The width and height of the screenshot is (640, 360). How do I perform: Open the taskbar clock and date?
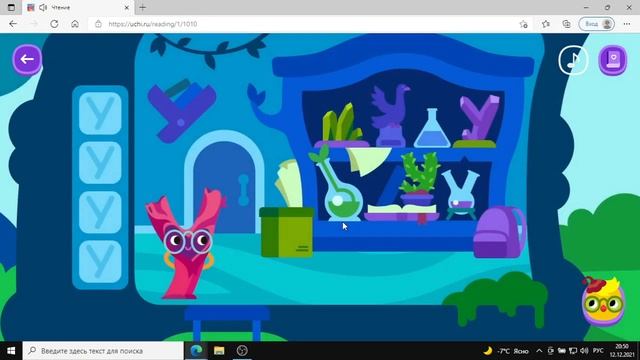[x=622, y=351]
